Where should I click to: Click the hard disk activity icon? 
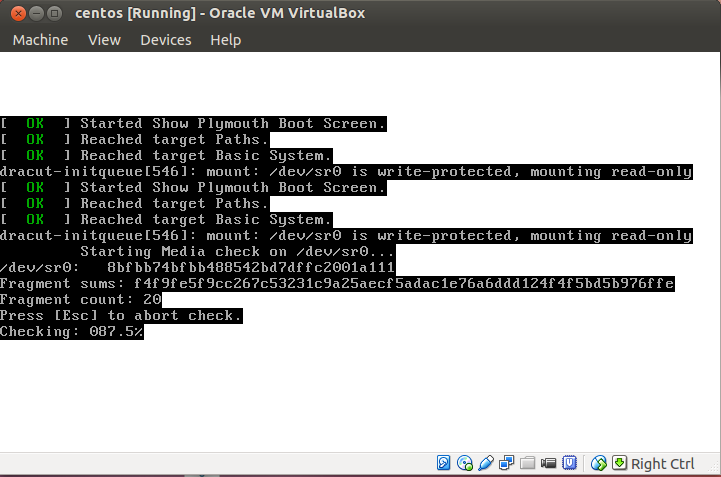click(443, 463)
